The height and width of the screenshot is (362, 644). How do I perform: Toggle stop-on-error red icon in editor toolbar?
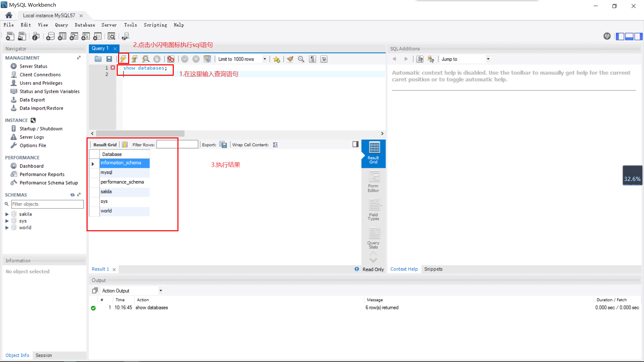pyautogui.click(x=171, y=59)
